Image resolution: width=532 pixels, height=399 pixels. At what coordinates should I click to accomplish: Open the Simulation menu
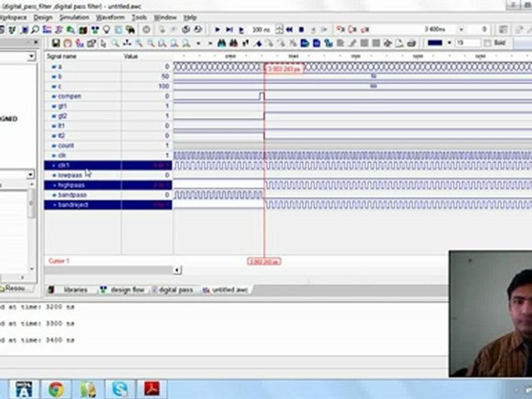click(74, 18)
